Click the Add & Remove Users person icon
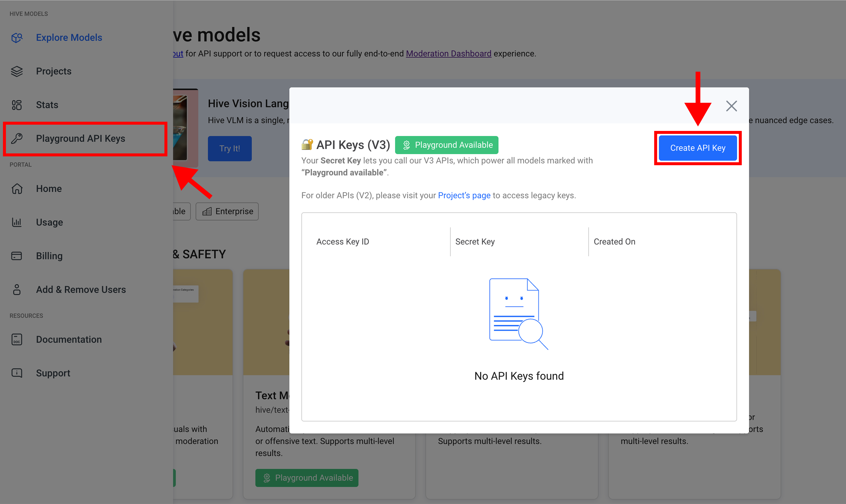846x504 pixels. [17, 289]
